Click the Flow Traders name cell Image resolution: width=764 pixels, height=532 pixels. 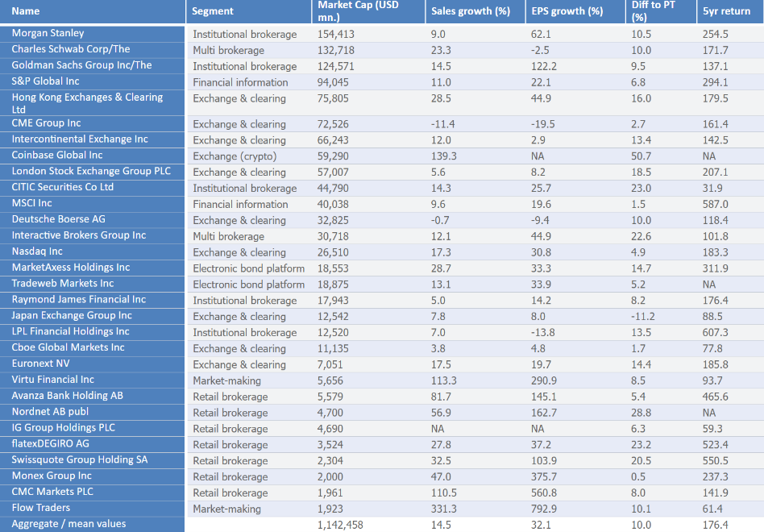coord(41,508)
